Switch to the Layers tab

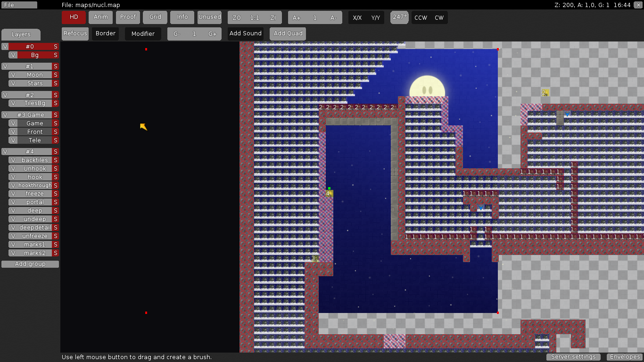click(x=21, y=34)
